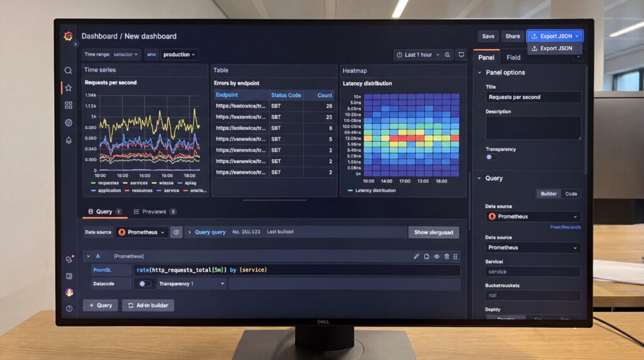Click the sidebar icon with the orange notification dot
Image resolution: width=644 pixels, height=360 pixels.
69,259
